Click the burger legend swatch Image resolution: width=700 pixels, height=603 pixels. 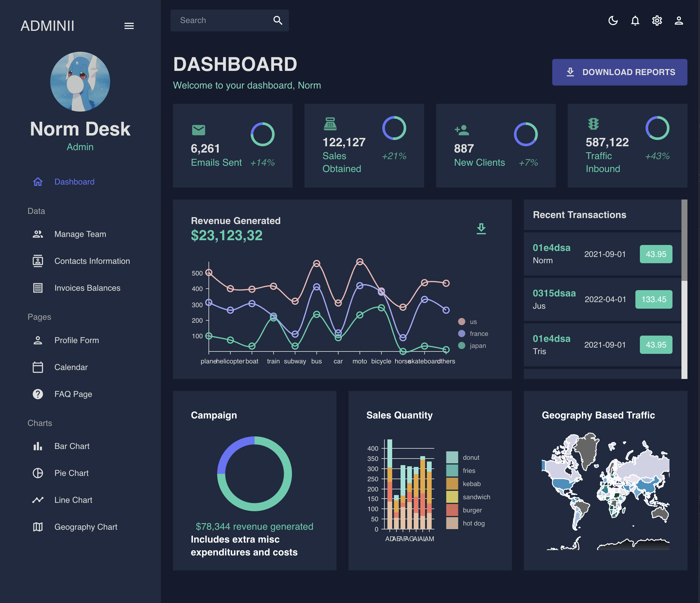[452, 510]
